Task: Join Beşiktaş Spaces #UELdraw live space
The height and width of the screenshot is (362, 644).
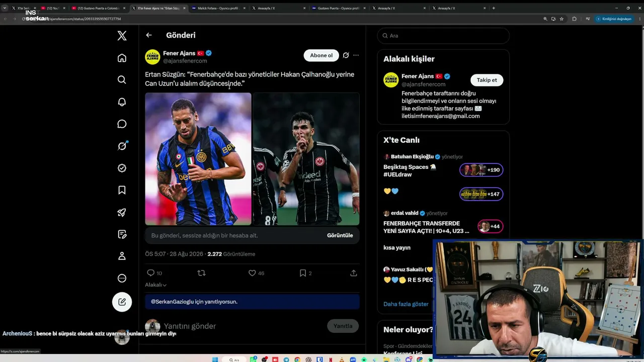Action: pyautogui.click(x=410, y=170)
